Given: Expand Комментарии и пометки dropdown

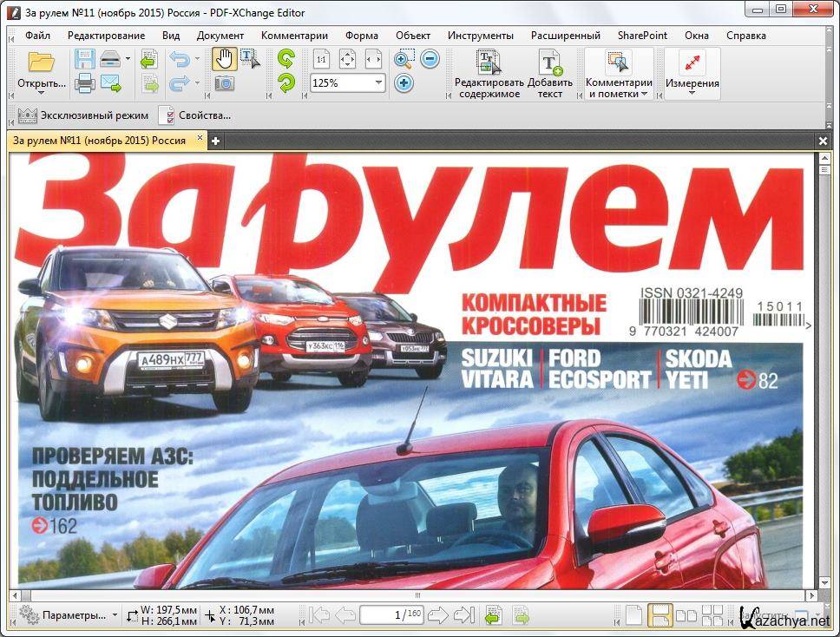Looking at the screenshot, I should pos(619,94).
